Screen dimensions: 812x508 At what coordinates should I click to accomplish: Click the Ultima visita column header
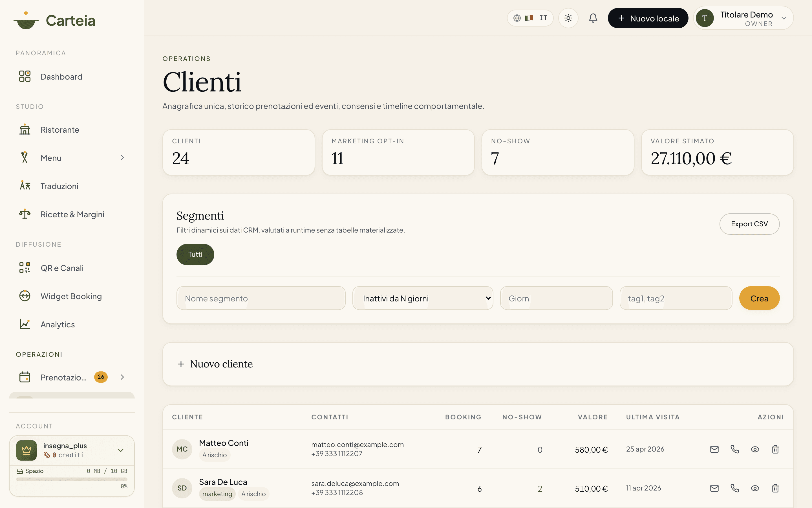click(653, 417)
